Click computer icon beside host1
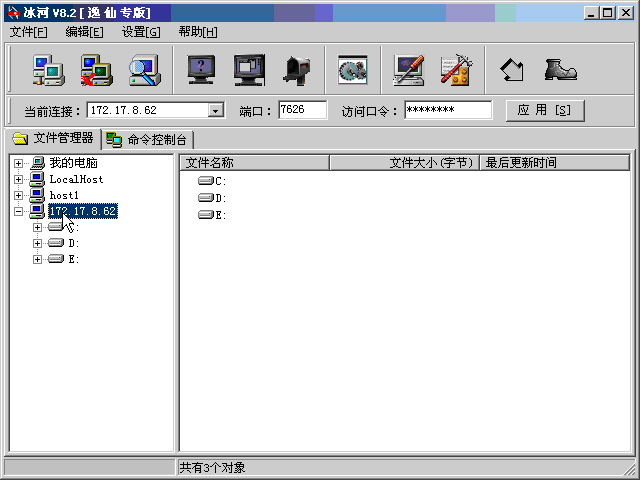The height and width of the screenshot is (480, 640). point(37,195)
